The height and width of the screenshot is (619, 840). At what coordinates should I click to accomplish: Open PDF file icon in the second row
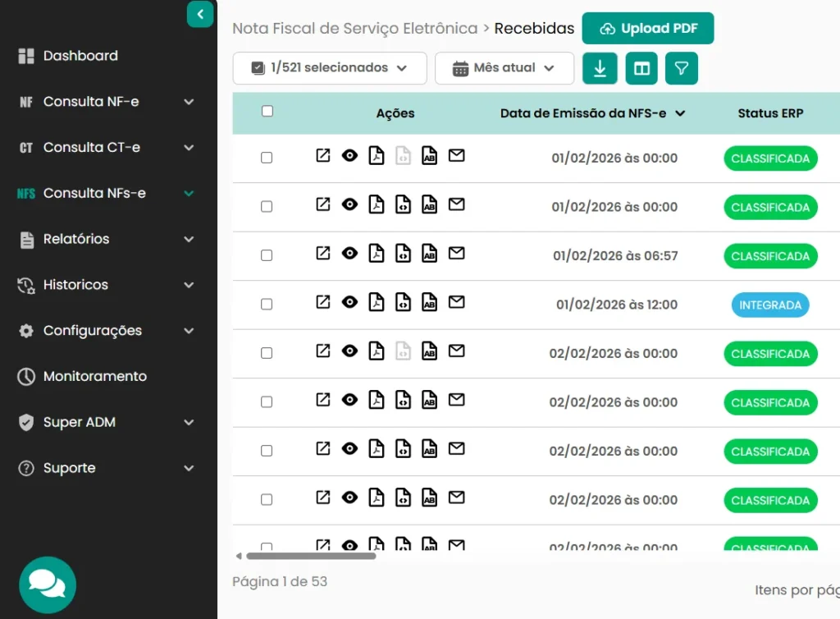point(376,205)
